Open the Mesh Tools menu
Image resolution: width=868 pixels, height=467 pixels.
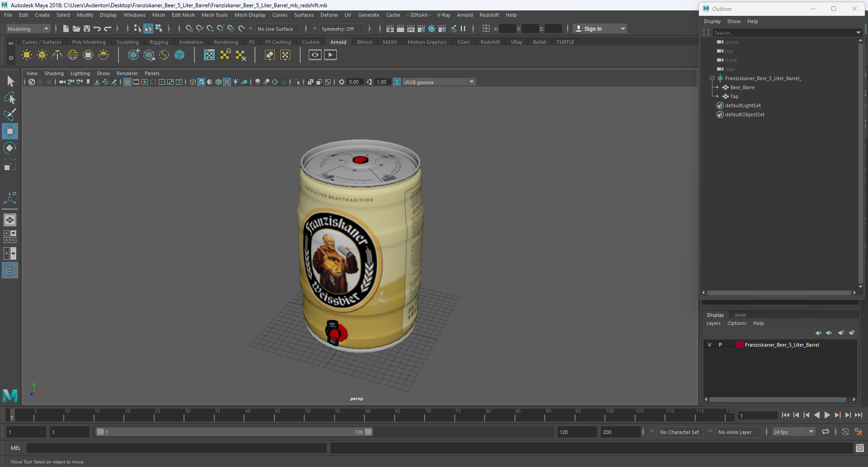[x=214, y=15]
